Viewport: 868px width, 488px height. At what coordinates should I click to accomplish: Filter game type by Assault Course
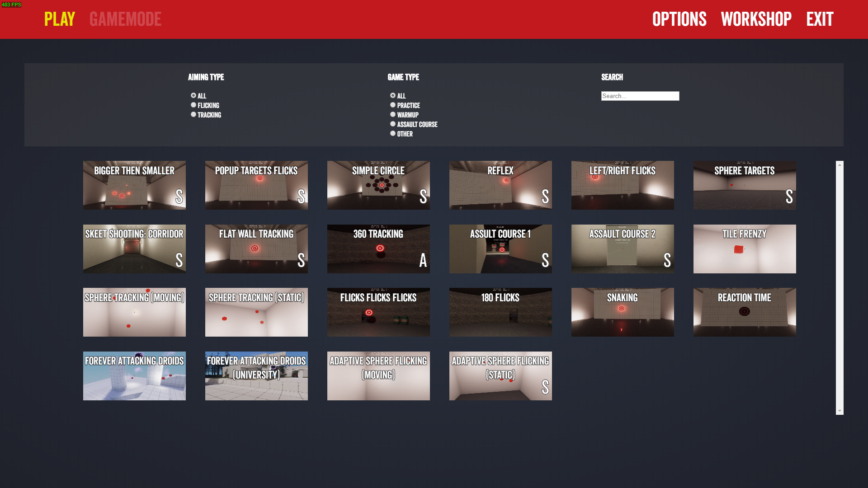393,124
